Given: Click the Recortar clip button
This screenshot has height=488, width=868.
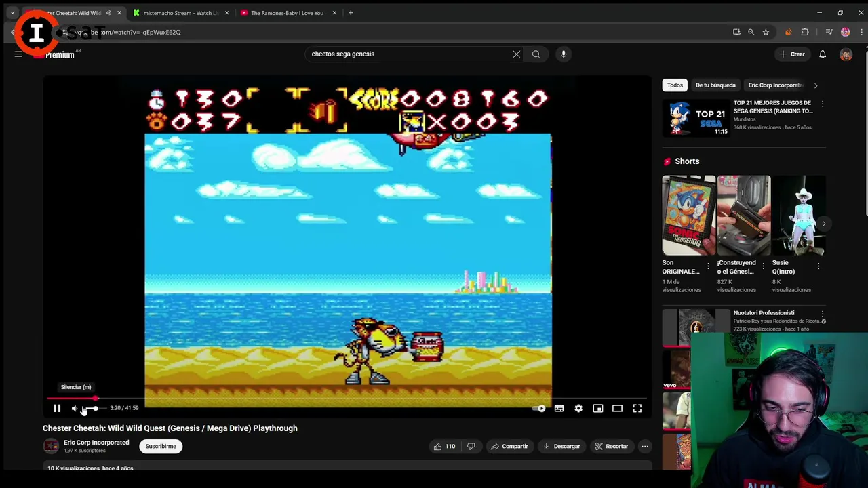Looking at the screenshot, I should (612, 446).
